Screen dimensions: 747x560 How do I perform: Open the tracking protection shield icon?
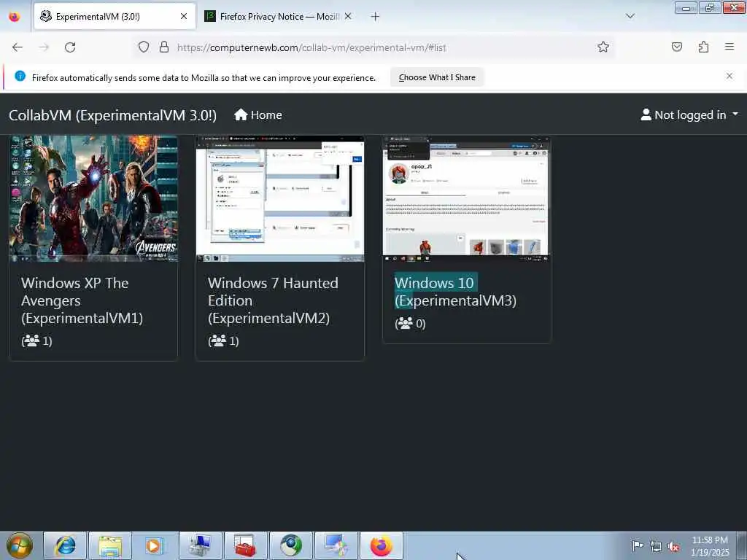(144, 47)
